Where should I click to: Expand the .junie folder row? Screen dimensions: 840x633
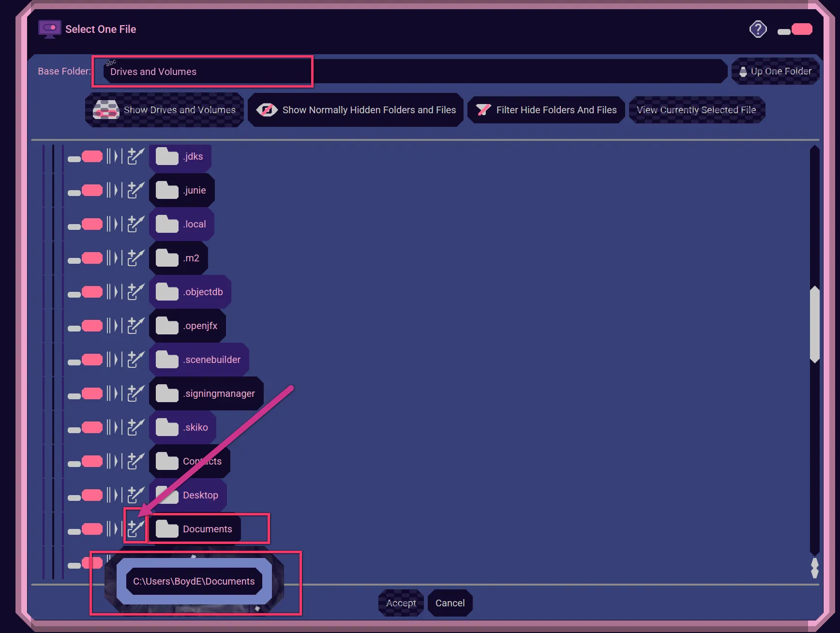click(x=114, y=190)
